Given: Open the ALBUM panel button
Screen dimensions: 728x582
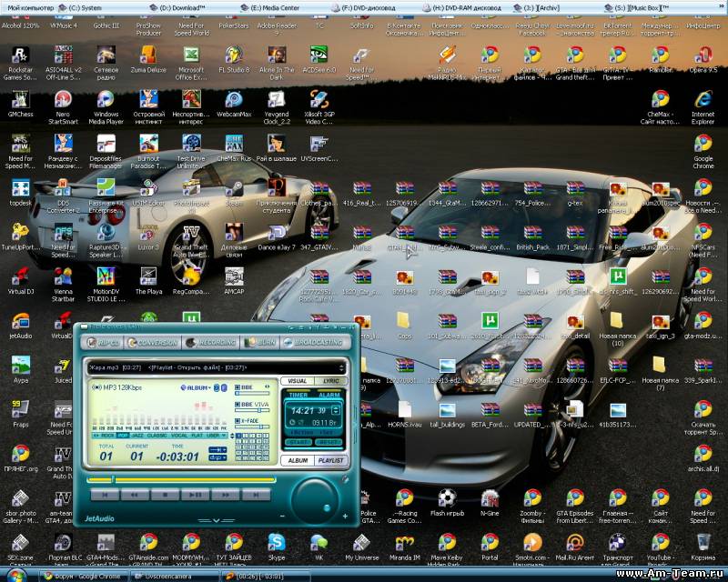Looking at the screenshot, I should click(x=298, y=460).
